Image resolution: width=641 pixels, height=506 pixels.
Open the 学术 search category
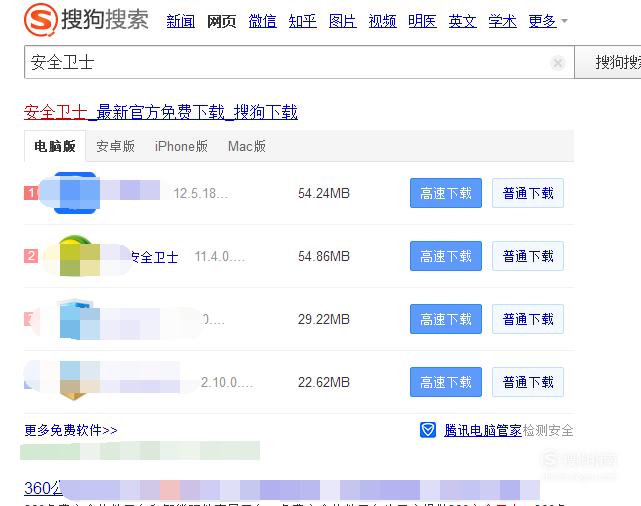click(x=502, y=21)
